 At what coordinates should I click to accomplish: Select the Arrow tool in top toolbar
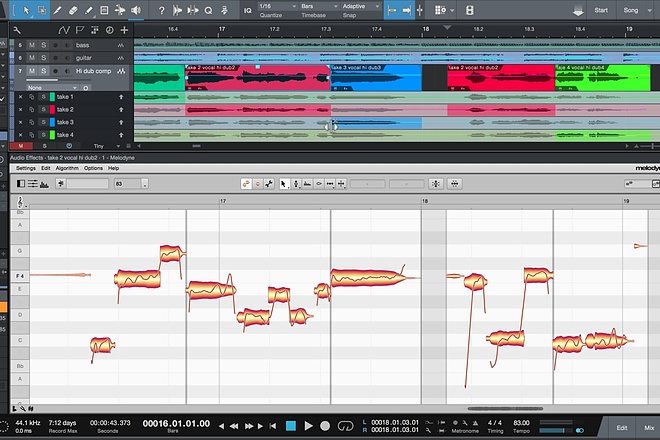tap(24, 10)
